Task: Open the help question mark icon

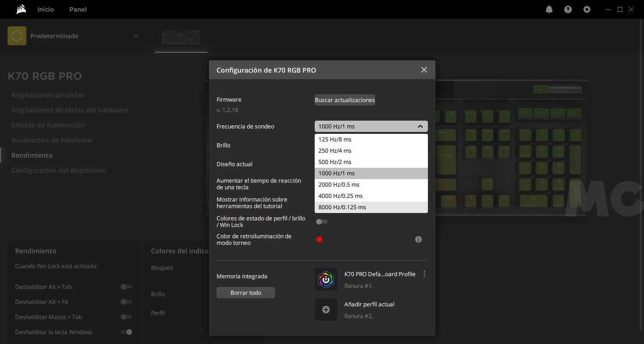Action: click(568, 9)
